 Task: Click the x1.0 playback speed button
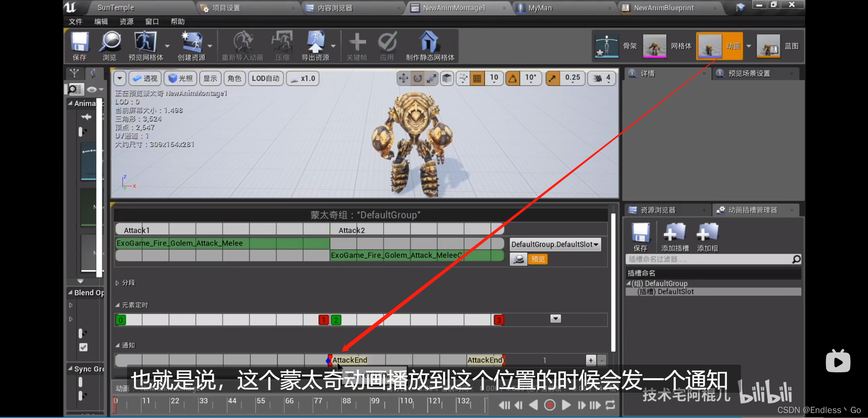coord(303,78)
